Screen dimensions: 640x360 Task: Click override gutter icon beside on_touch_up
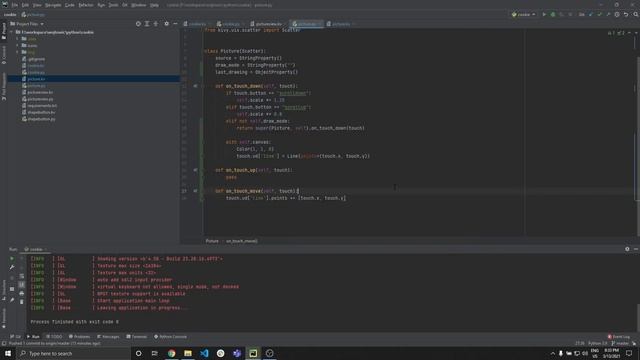[195, 170]
